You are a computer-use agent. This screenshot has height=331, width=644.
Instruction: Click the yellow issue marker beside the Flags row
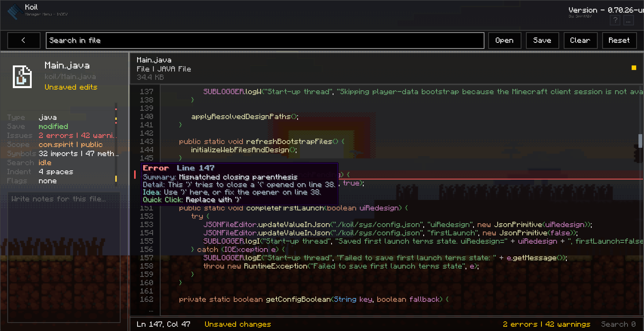[116, 178]
